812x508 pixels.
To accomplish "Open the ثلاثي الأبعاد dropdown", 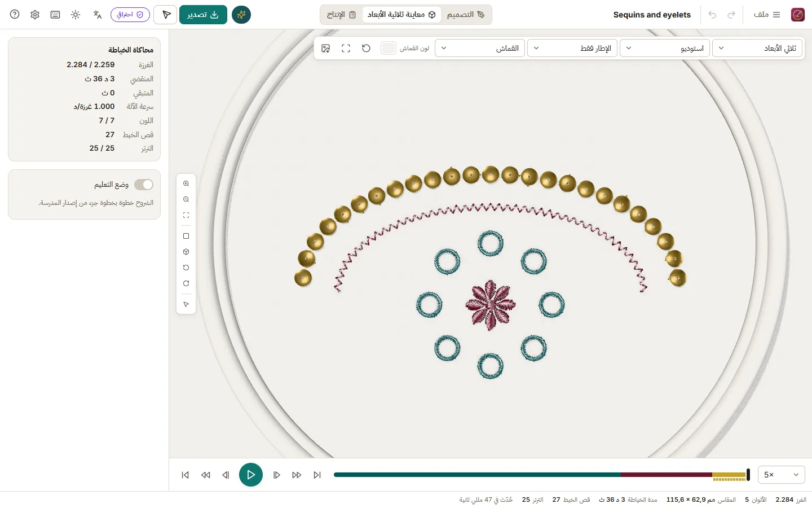I will [757, 48].
